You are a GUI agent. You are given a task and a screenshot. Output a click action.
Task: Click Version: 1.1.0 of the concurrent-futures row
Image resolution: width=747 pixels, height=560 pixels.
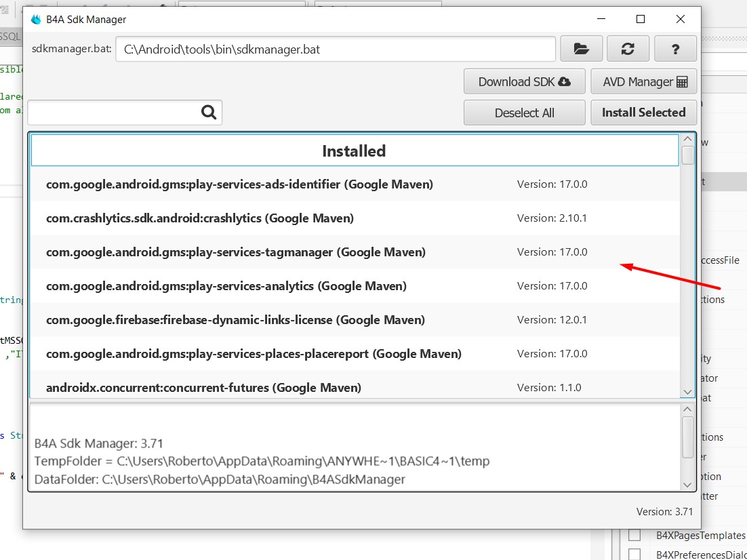point(549,388)
